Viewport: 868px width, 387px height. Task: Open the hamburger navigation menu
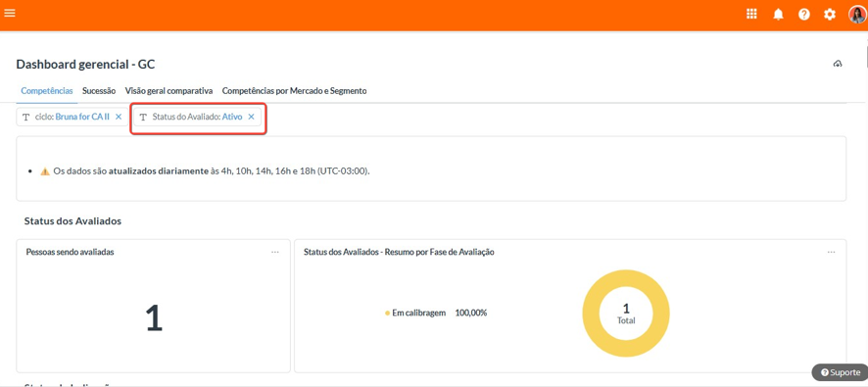(10, 13)
